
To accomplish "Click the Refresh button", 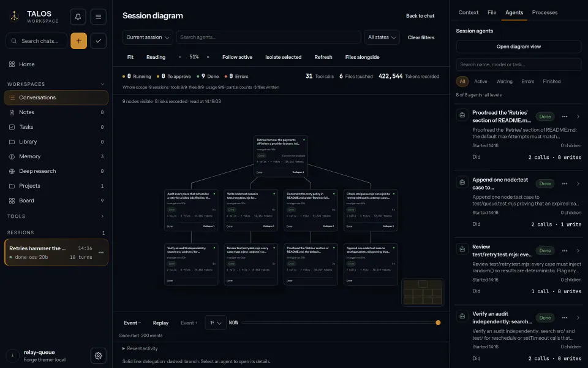I will coord(323,57).
